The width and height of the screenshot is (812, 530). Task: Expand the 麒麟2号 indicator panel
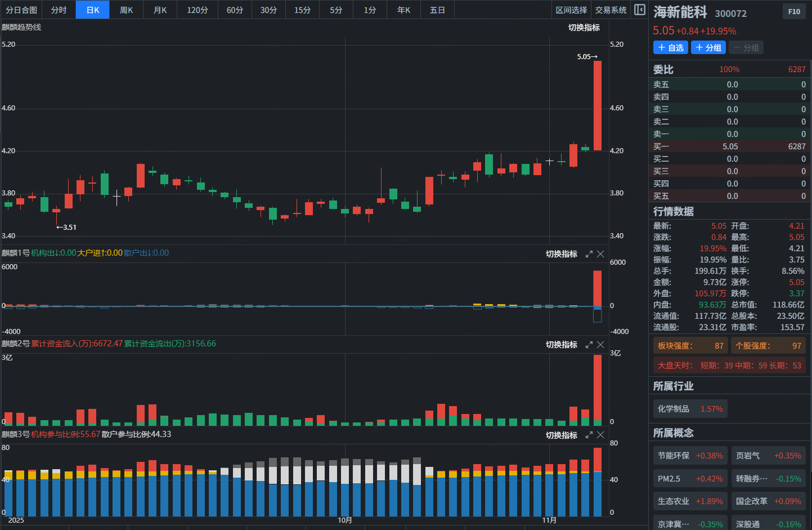point(589,345)
